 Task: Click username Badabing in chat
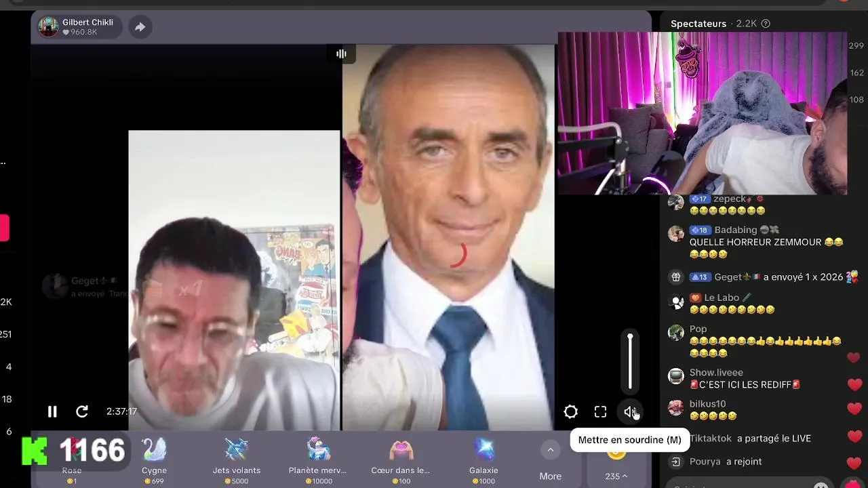(736, 230)
